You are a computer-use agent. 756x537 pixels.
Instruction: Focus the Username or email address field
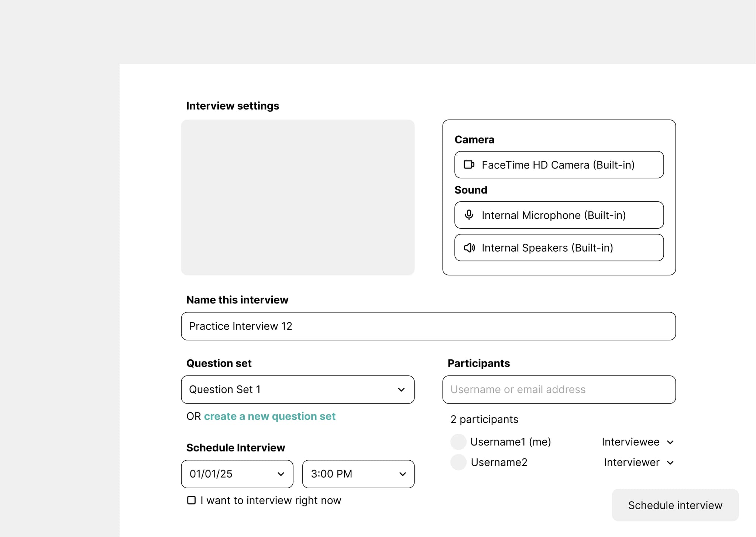point(559,389)
